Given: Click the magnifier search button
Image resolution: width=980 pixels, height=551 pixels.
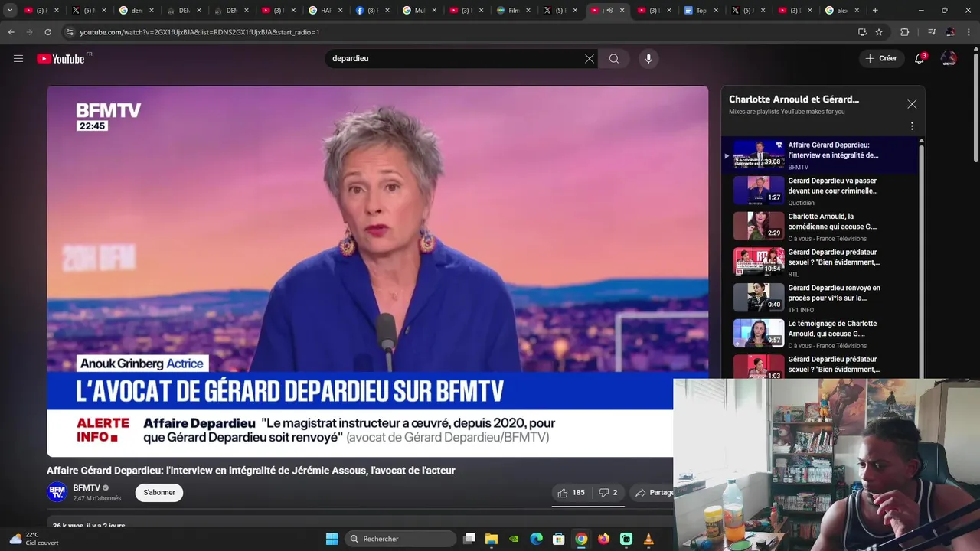Looking at the screenshot, I should [614, 58].
